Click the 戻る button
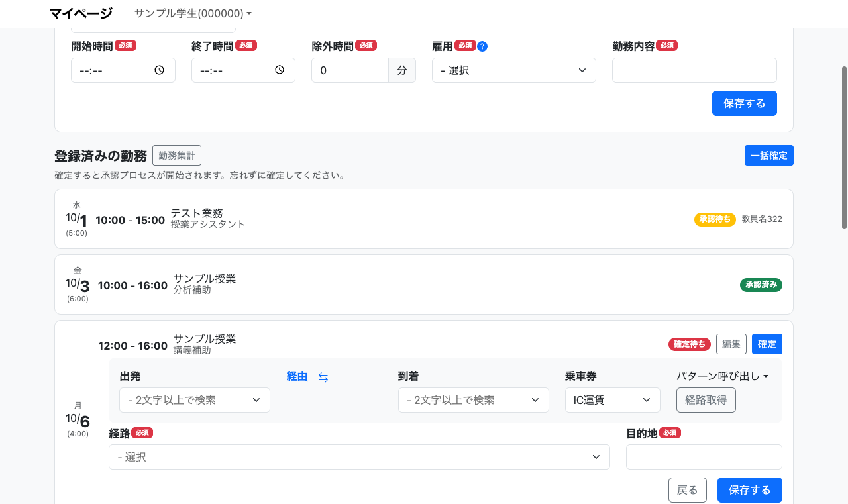Image resolution: width=848 pixels, height=504 pixels. pos(687,490)
